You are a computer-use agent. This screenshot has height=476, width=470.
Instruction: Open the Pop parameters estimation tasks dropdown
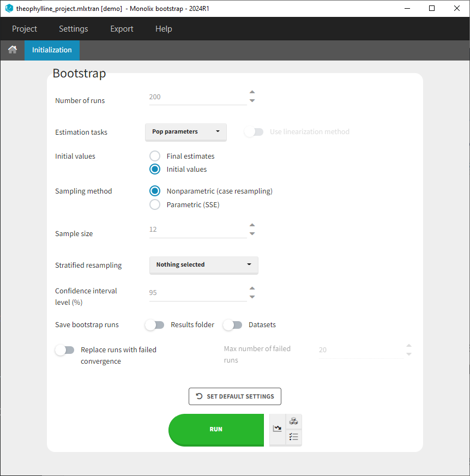[x=185, y=131]
